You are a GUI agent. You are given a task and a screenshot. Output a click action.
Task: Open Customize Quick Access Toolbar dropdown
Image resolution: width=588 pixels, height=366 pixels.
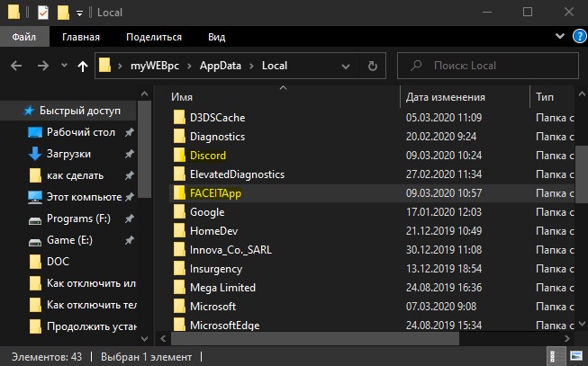point(79,13)
